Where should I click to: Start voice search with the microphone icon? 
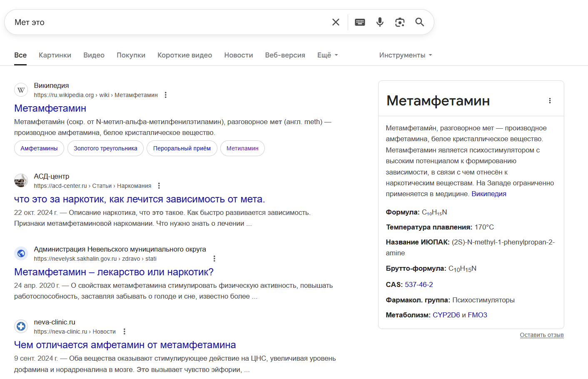pyautogui.click(x=380, y=22)
